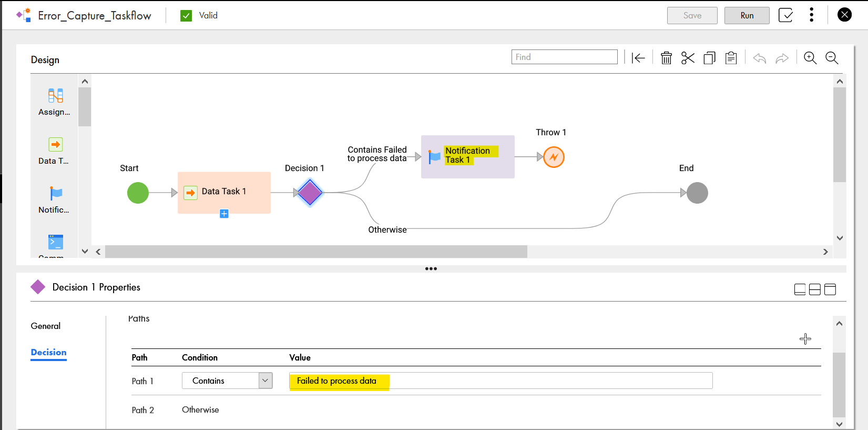Click the canvas scroll right arrow
Viewport: 868px width, 430px height.
click(x=825, y=252)
